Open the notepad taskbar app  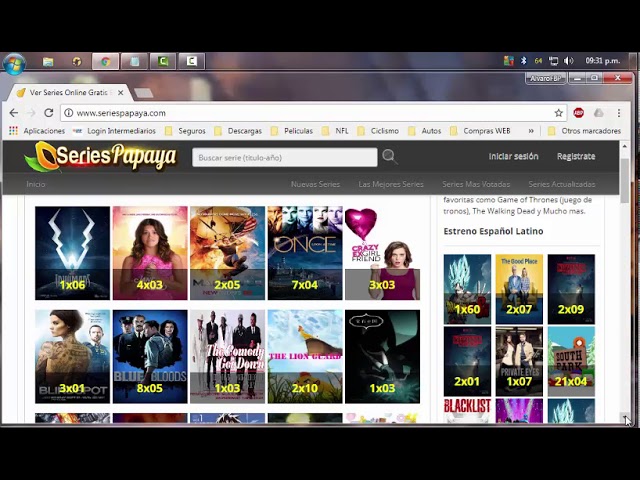pos(134,62)
